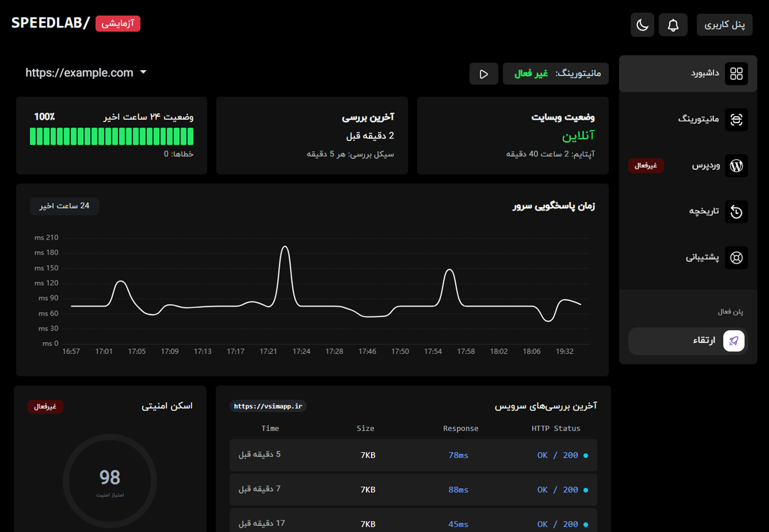Image resolution: width=769 pixels, height=532 pixels.
Task: Click the SPEEDLAB/ logo
Action: coord(50,23)
